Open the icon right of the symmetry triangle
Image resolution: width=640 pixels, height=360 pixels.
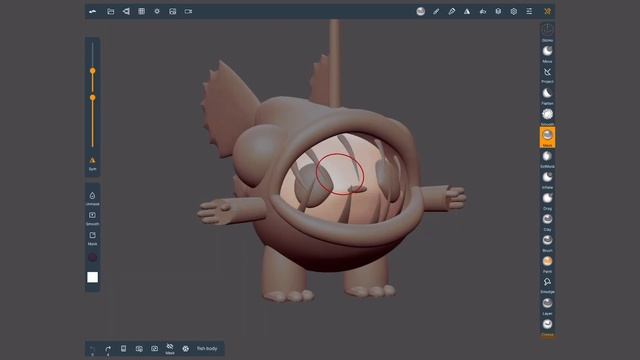[482, 11]
